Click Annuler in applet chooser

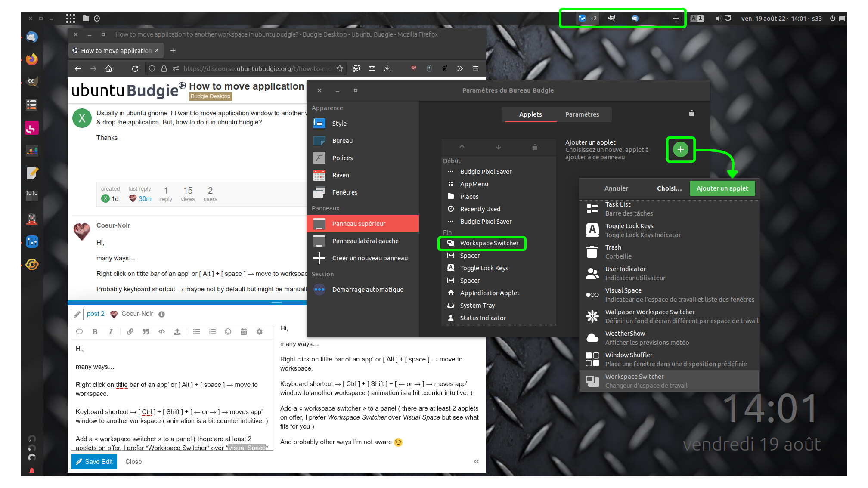[616, 188]
